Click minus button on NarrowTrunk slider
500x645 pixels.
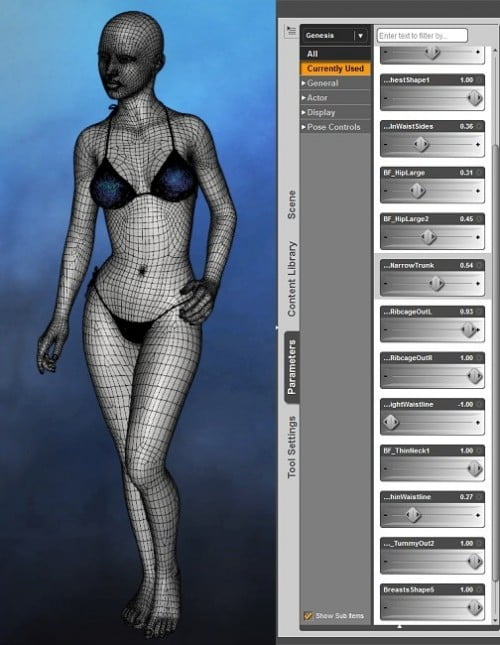click(x=385, y=284)
